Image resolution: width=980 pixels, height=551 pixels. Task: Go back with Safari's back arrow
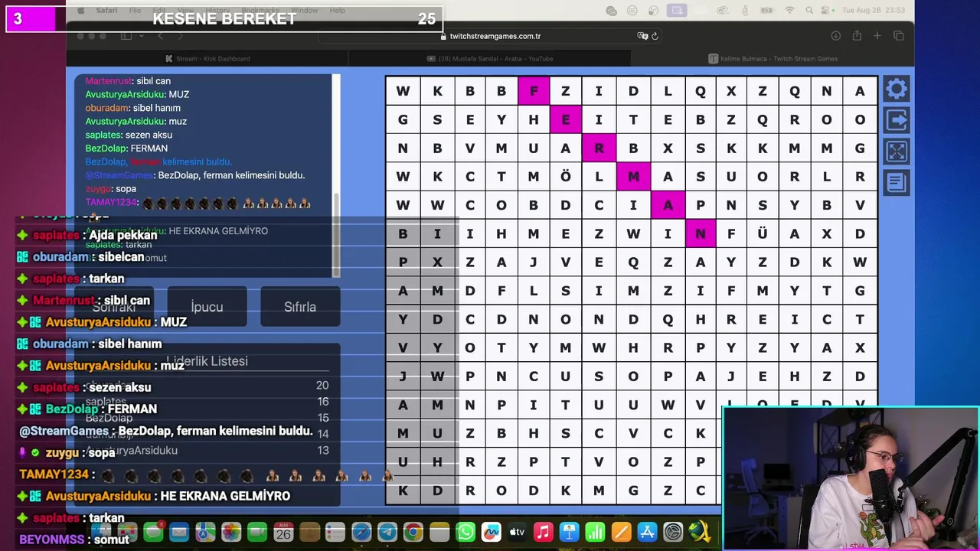(160, 36)
